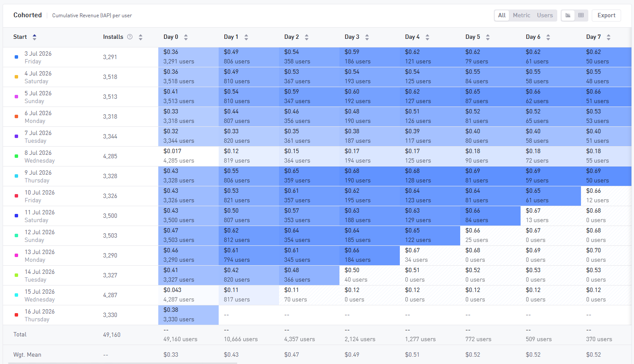Viewport: 634px width, 364px height.
Task: Click the total installs value 49,160
Action: pos(112,335)
